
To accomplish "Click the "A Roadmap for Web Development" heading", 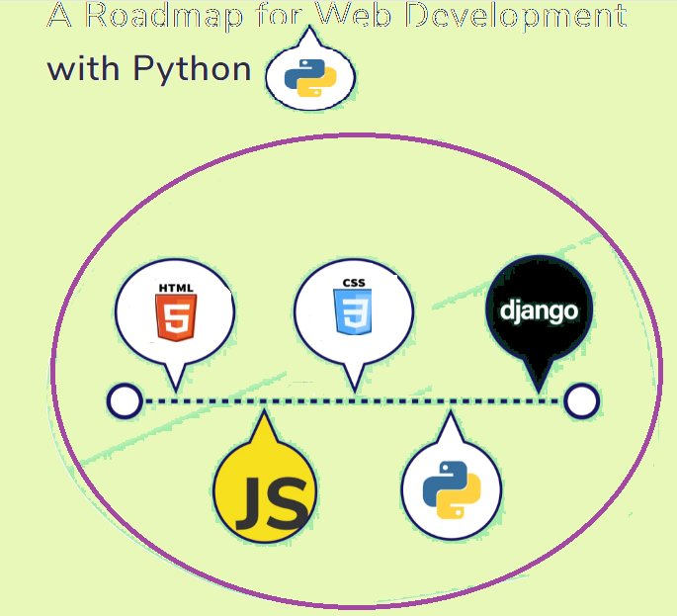I will (x=336, y=17).
